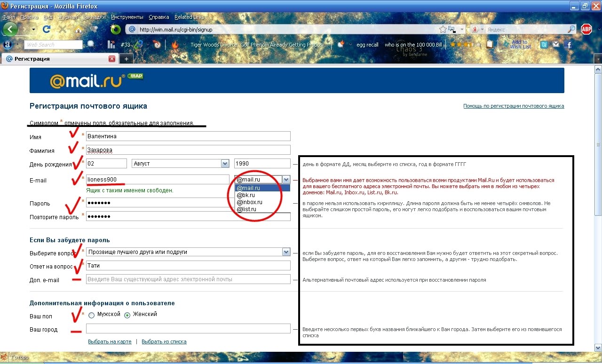The image size is (602, 364).
Task: Click the Доп. e-mail input field
Action: [x=188, y=279]
